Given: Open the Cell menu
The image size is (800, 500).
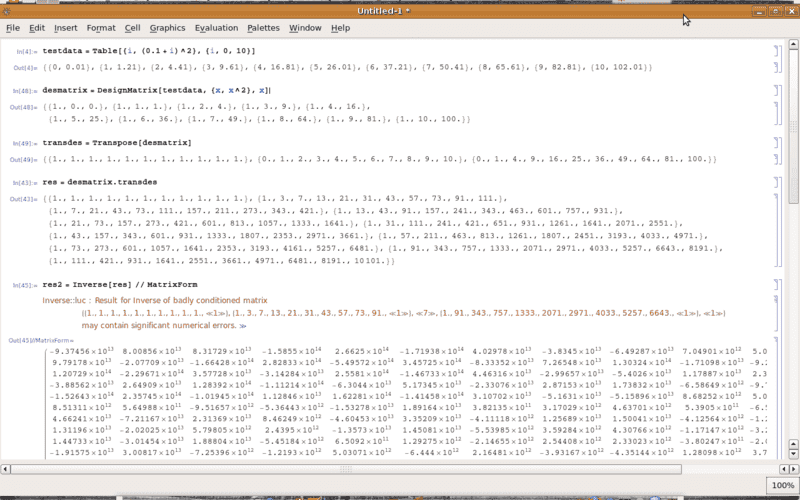Looking at the screenshot, I should pyautogui.click(x=133, y=28).
